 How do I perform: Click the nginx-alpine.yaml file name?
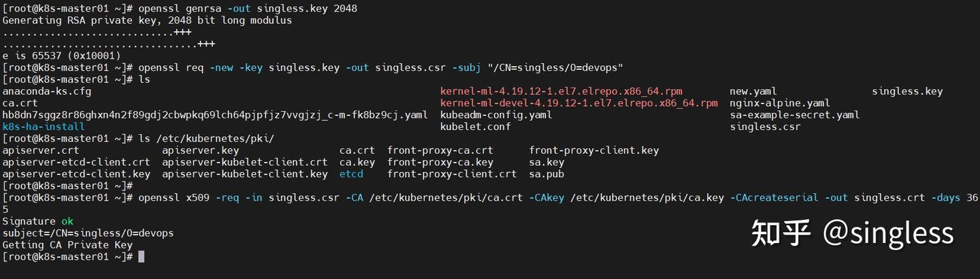pos(780,103)
